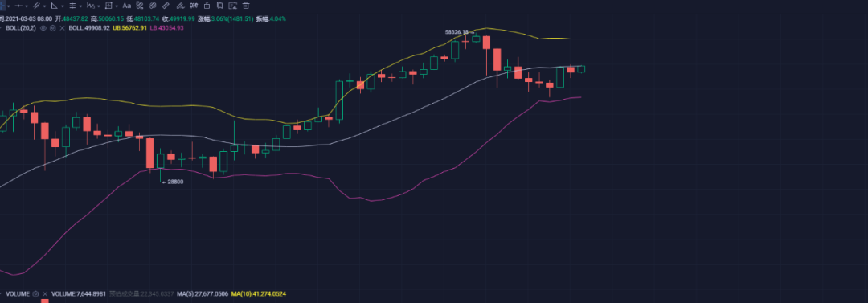Click the drawings visibility icon in the toolbar

point(194,6)
